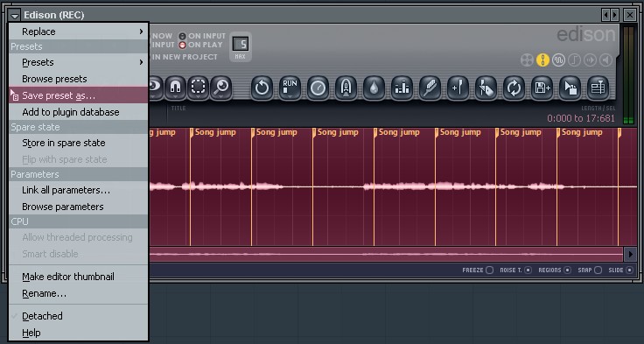Toggle the yellow chain link icon
This screenshot has height=344, width=644.
point(542,60)
